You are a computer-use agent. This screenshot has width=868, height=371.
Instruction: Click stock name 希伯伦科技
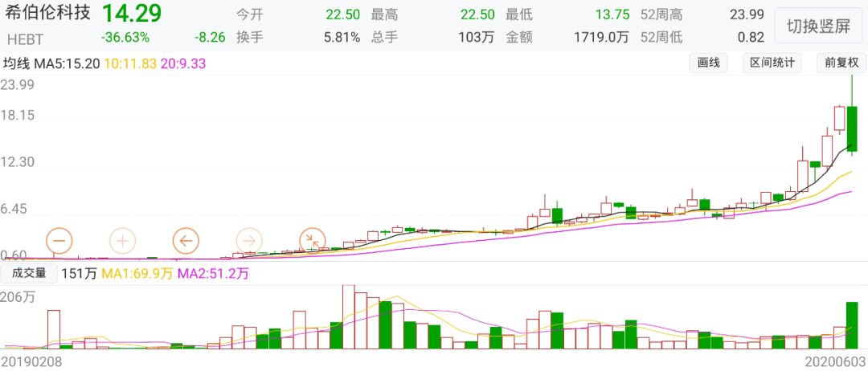[x=47, y=14]
